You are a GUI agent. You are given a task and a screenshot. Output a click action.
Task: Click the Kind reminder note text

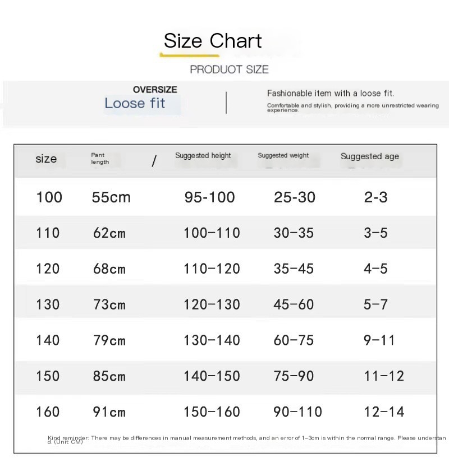(x=247, y=438)
